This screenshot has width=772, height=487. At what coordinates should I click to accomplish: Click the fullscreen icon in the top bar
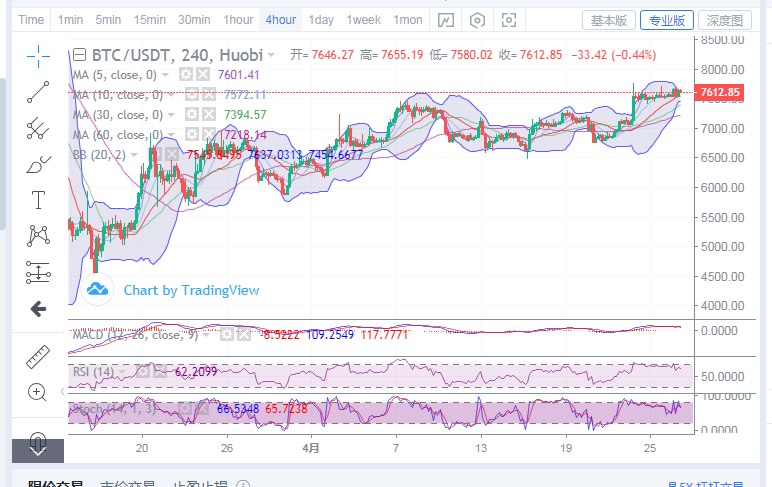coord(509,20)
